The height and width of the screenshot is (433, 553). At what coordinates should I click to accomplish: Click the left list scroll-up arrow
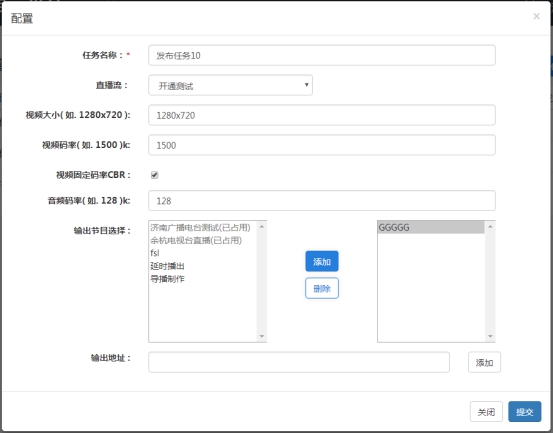262,226
